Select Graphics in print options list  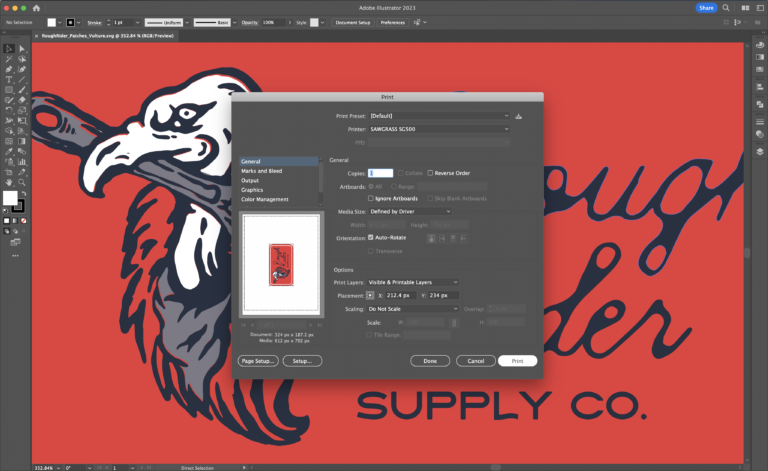pos(279,190)
